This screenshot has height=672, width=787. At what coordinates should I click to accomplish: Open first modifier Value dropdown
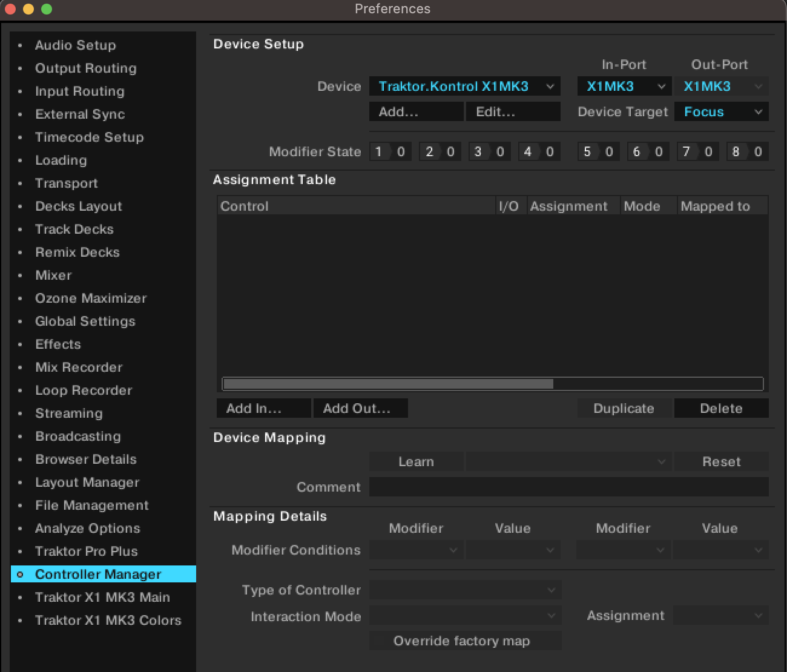513,550
